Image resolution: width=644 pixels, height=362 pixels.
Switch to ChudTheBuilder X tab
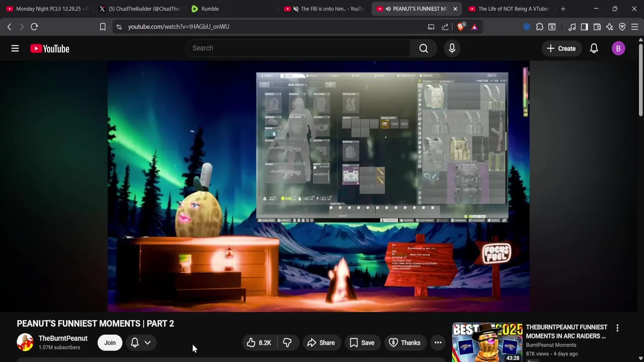(140, 9)
